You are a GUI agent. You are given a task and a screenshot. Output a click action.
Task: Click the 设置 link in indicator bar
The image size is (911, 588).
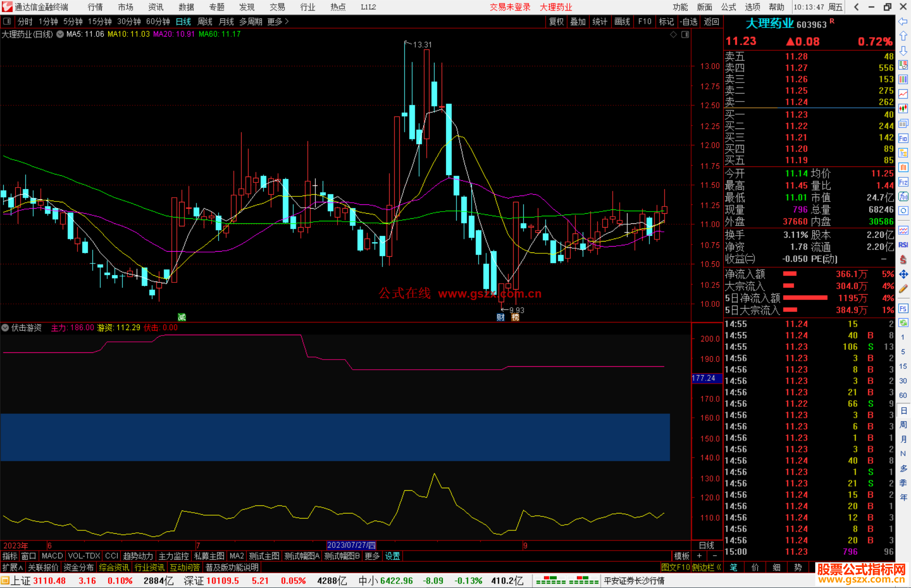[392, 556]
